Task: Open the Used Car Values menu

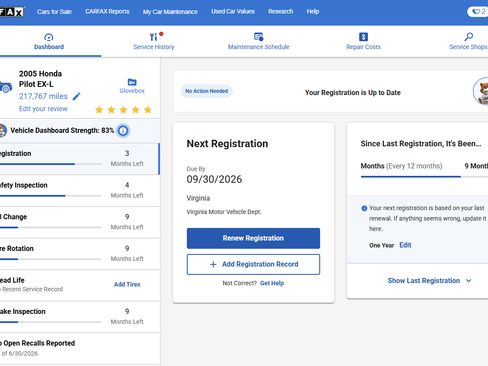Action: tap(233, 12)
